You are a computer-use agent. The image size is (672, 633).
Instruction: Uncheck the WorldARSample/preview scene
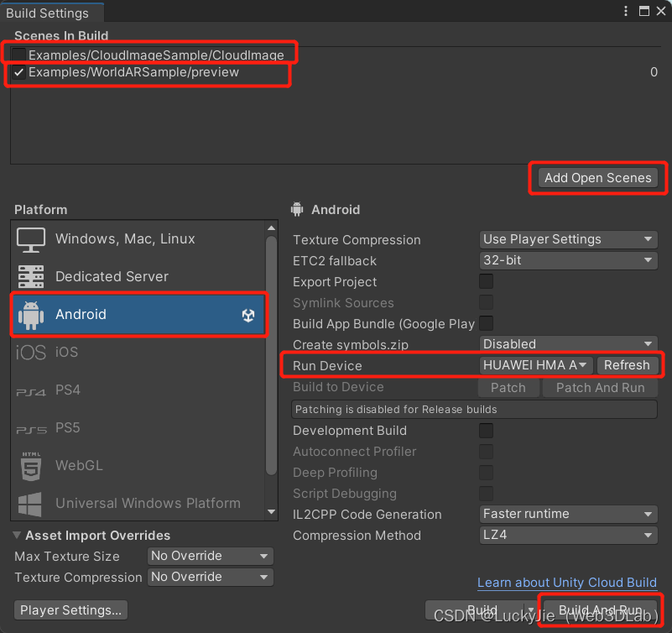(x=18, y=72)
